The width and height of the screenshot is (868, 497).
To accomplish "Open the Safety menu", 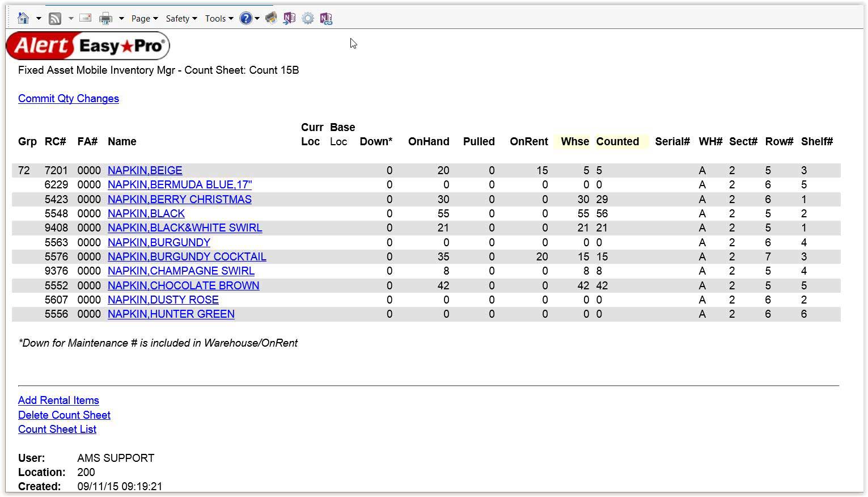I will [181, 19].
